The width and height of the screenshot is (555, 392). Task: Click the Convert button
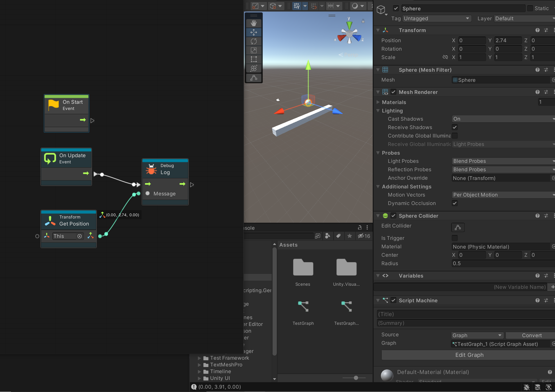tap(531, 335)
